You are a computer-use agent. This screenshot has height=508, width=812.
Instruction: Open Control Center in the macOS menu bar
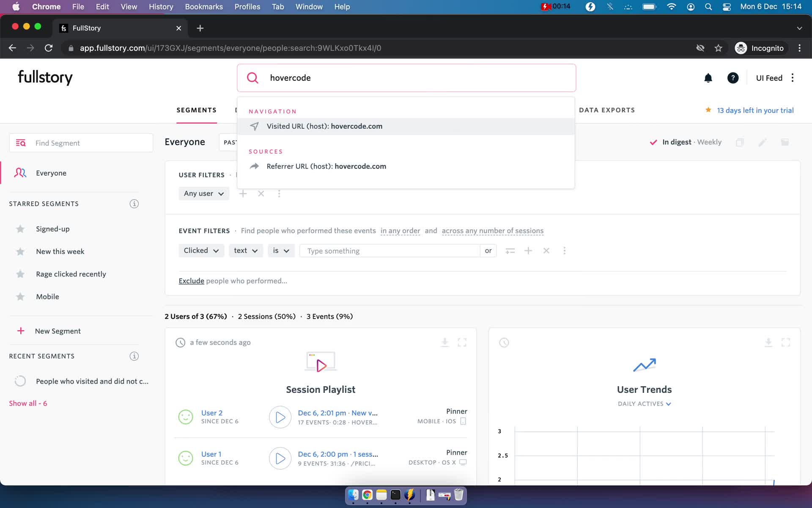[x=727, y=7]
